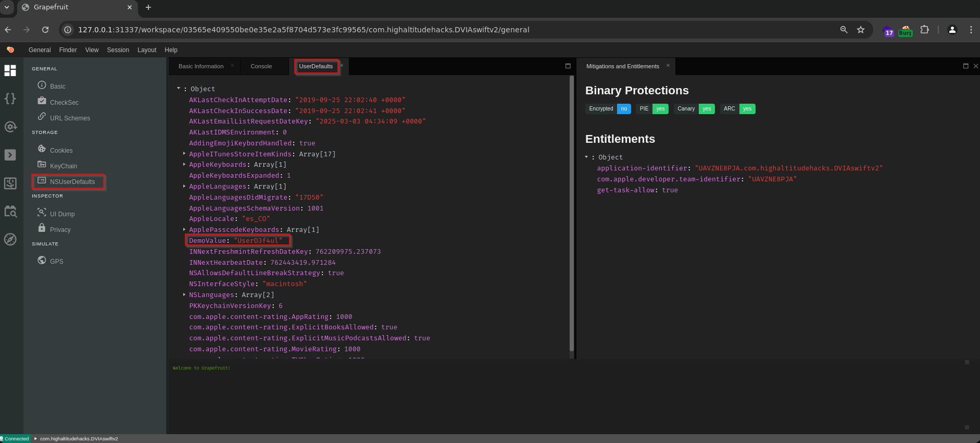Open the curly braces panel icon
The height and width of the screenshot is (443, 980).
click(10, 99)
